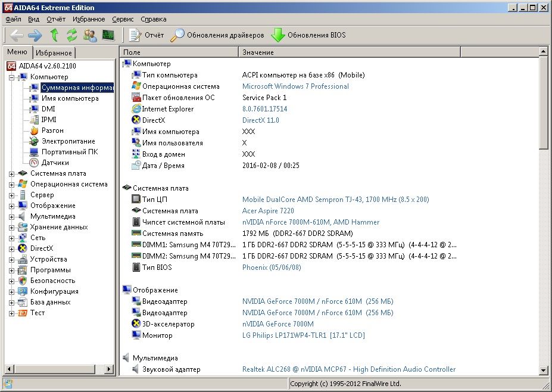Click the blue Forward arrow toolbar icon
Viewport: 552px width, 392px height.
pyautogui.click(x=35, y=35)
